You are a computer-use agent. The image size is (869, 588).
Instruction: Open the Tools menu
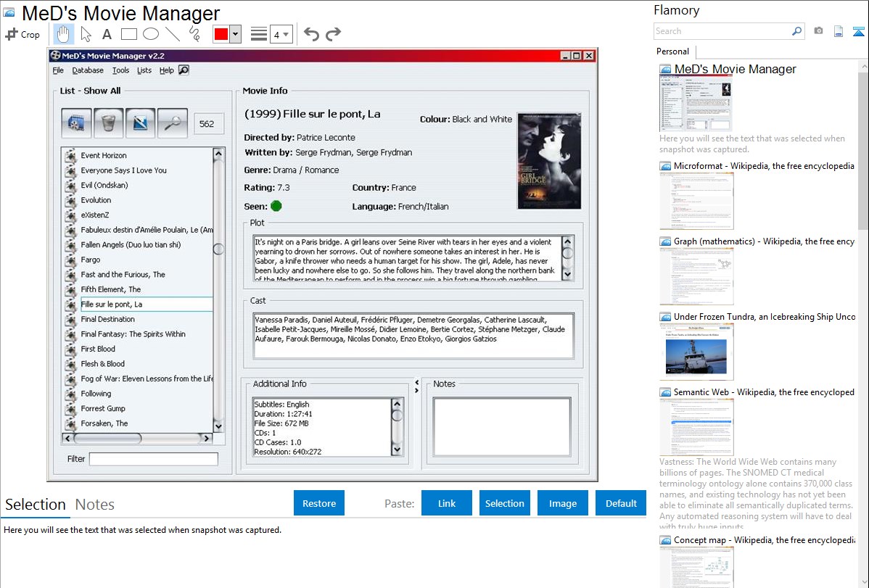tap(120, 70)
